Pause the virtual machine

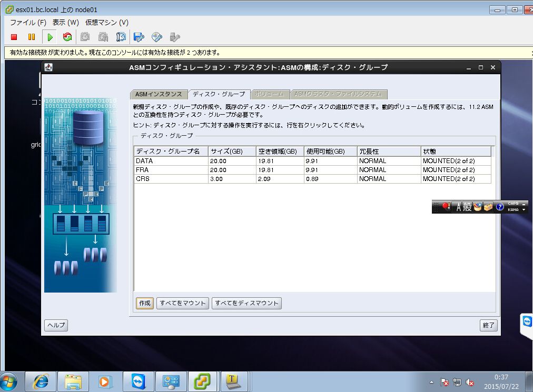tap(31, 37)
